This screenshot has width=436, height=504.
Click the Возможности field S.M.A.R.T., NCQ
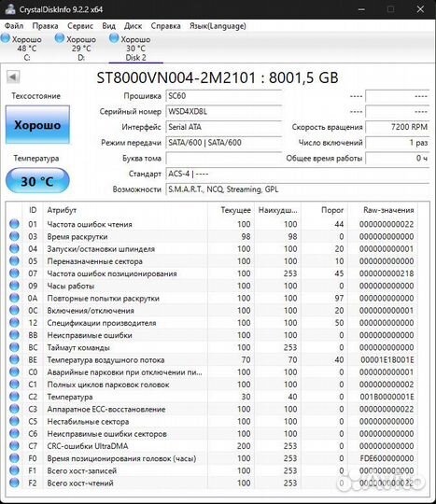click(298, 189)
